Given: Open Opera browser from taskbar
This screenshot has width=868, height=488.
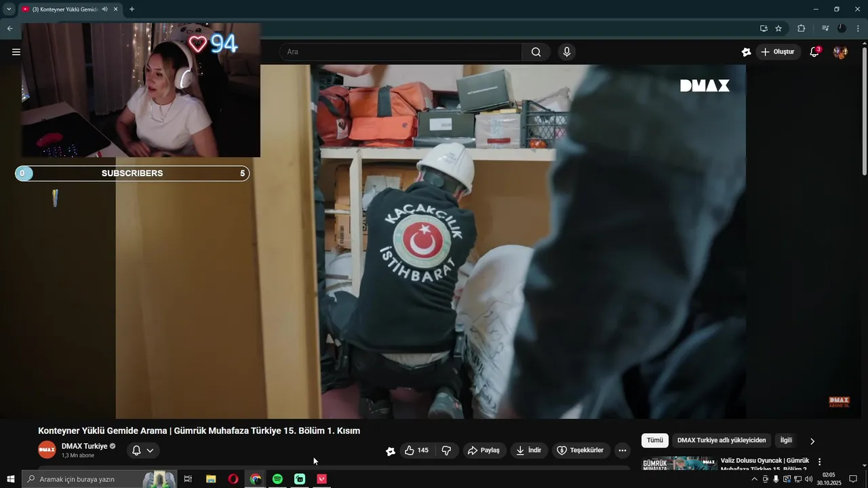Looking at the screenshot, I should [x=233, y=479].
